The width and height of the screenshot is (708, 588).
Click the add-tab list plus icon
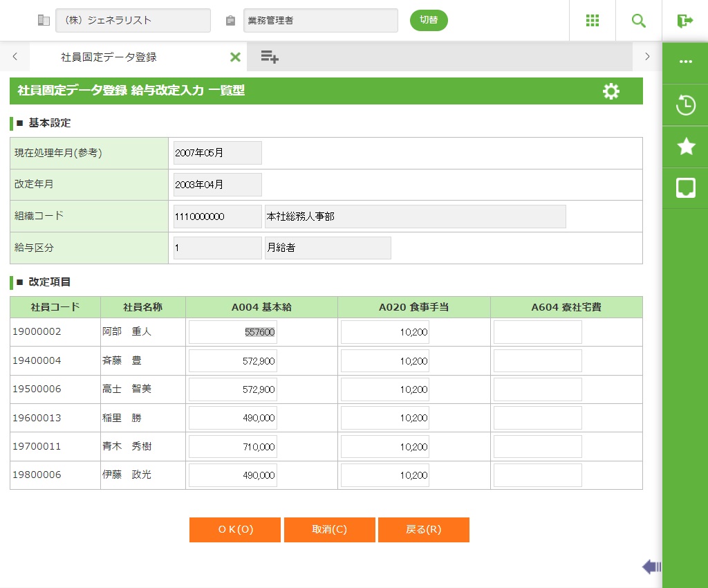(x=270, y=57)
